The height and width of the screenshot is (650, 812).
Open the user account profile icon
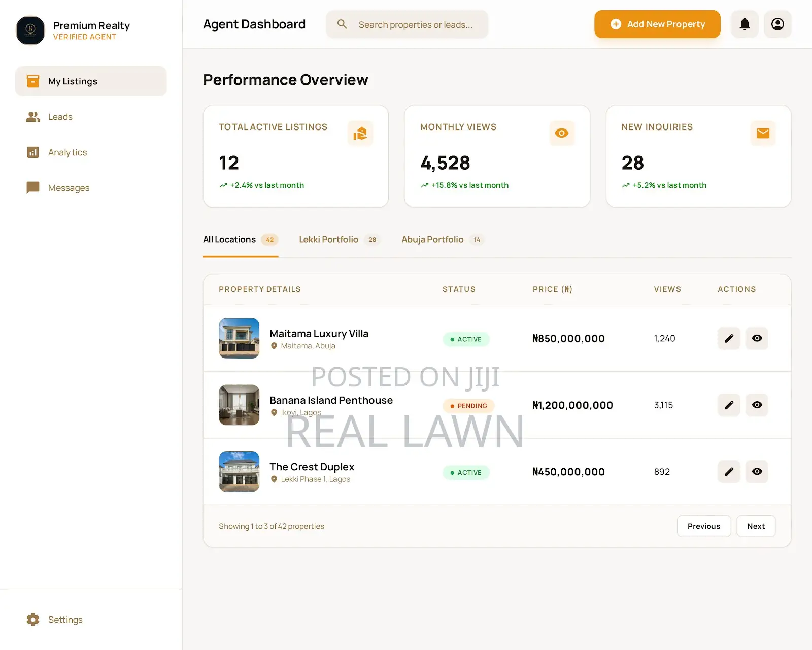[x=777, y=24]
